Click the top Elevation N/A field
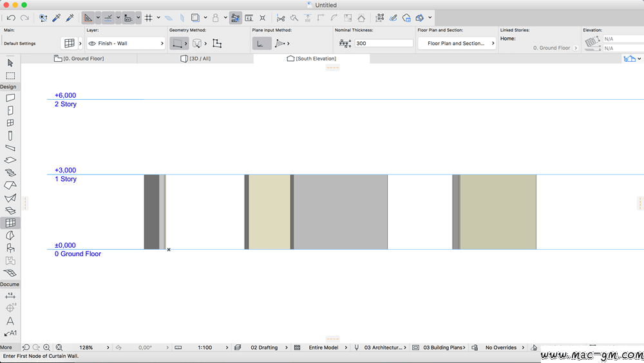 [623, 39]
